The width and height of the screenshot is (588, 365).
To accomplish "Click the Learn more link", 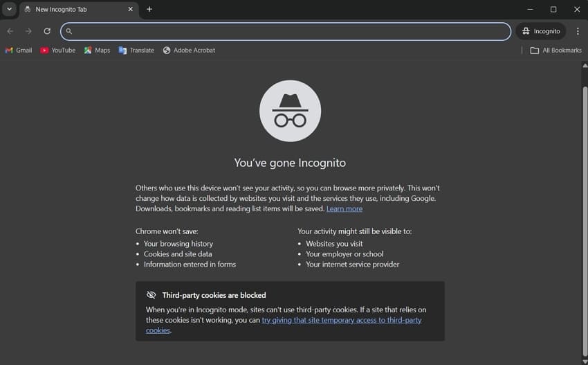I will (344, 208).
